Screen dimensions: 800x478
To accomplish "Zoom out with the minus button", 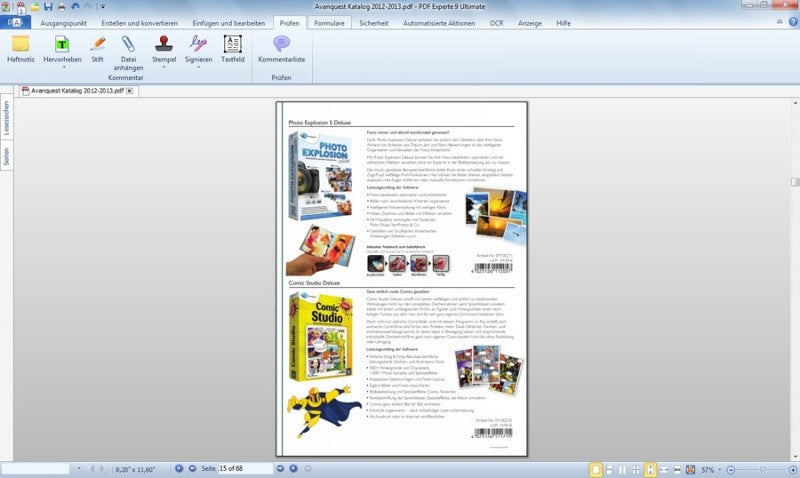I will point(730,469).
